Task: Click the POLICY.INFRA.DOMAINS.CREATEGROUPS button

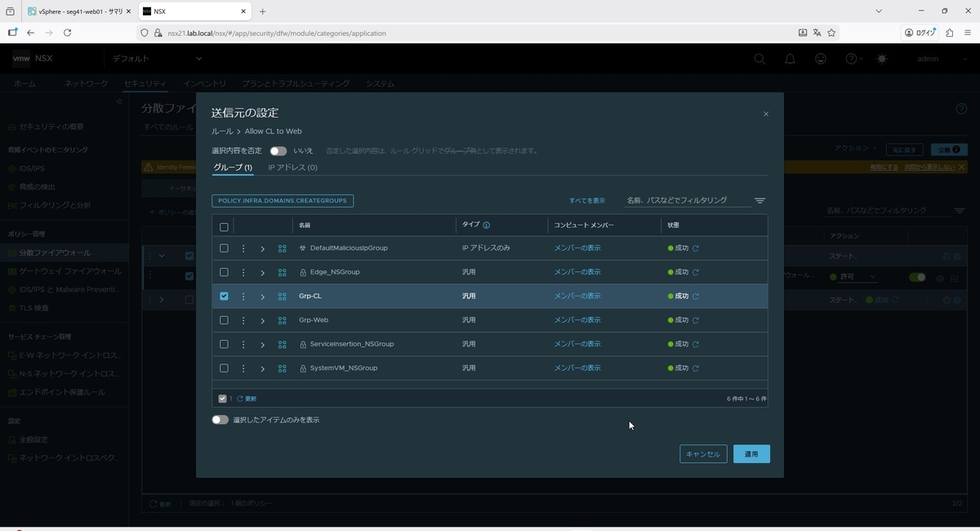Action: [283, 201]
